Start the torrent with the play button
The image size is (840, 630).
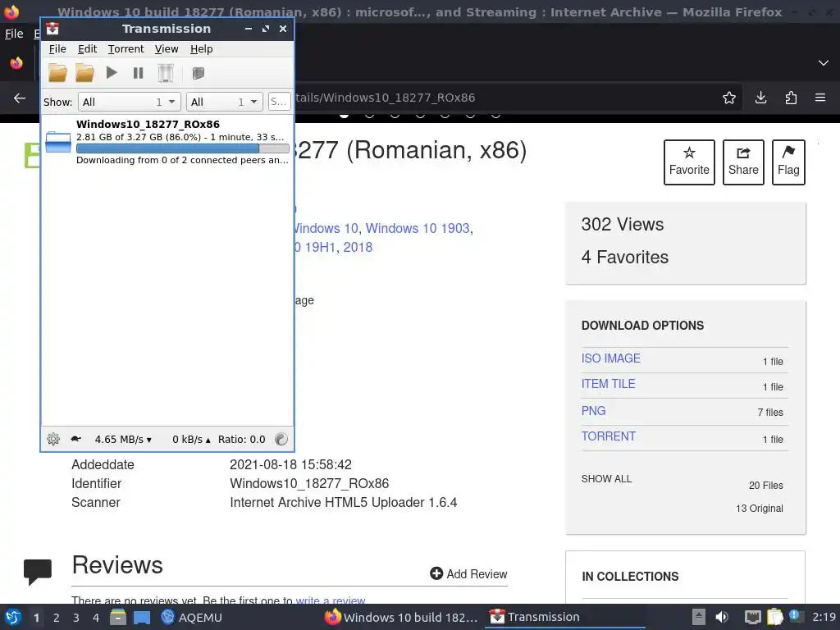tap(112, 72)
